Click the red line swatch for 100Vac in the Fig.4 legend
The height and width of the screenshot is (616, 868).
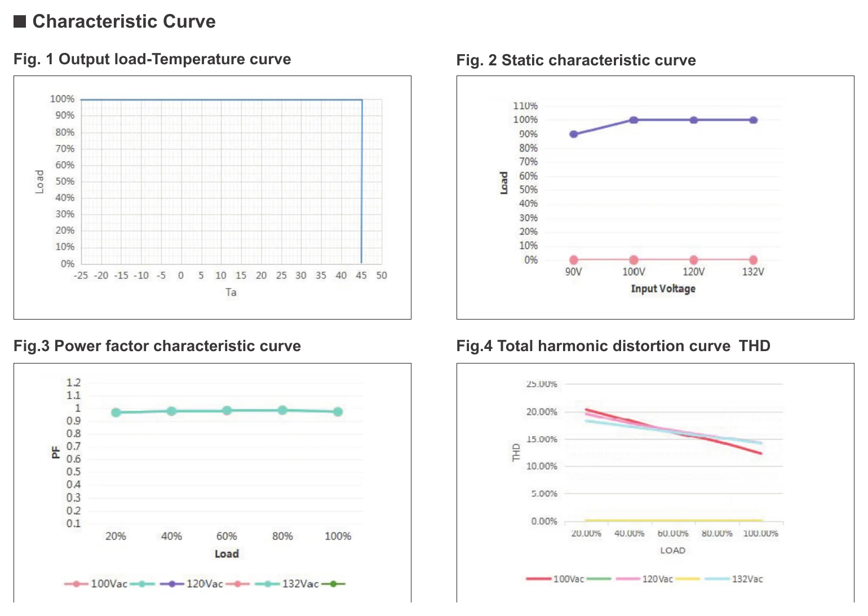[539, 579]
